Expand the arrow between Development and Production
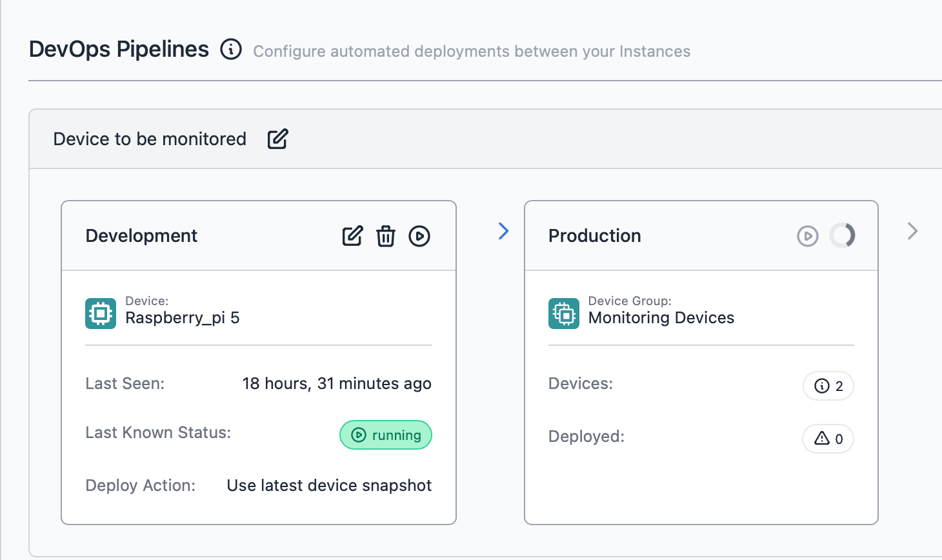The width and height of the screenshot is (942, 560). (503, 232)
